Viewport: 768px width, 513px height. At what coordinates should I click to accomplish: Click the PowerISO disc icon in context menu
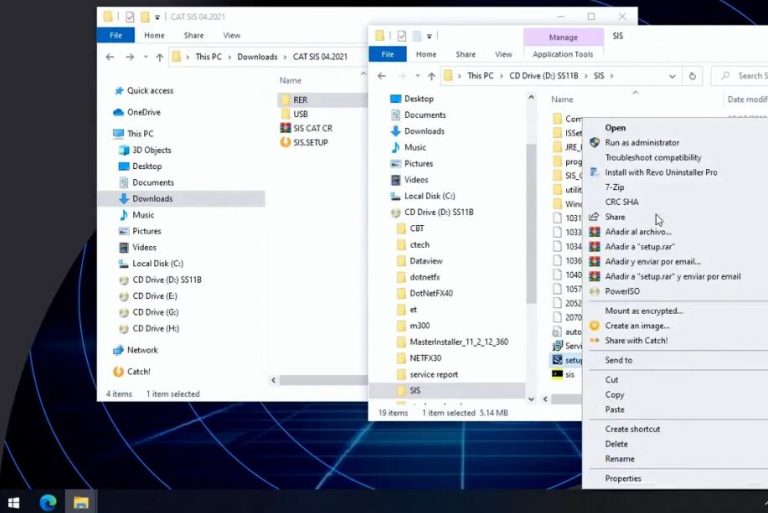click(594, 291)
